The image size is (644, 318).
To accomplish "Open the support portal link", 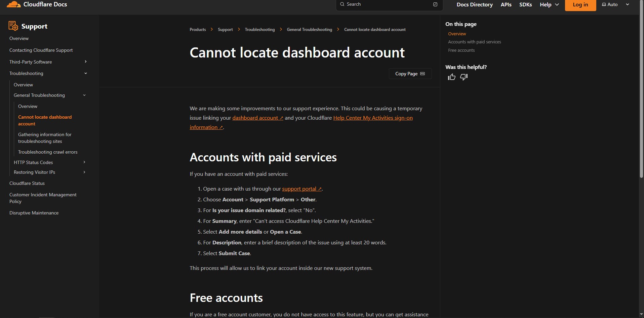I will click(x=302, y=189).
